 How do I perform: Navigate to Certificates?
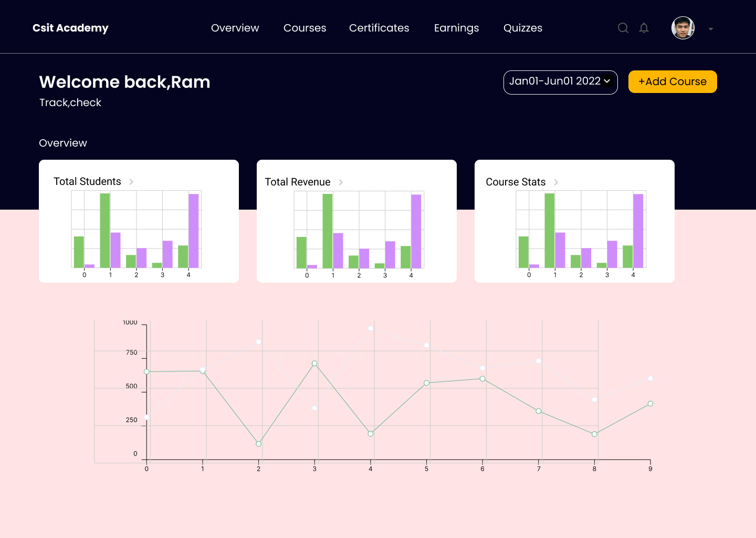tap(379, 28)
